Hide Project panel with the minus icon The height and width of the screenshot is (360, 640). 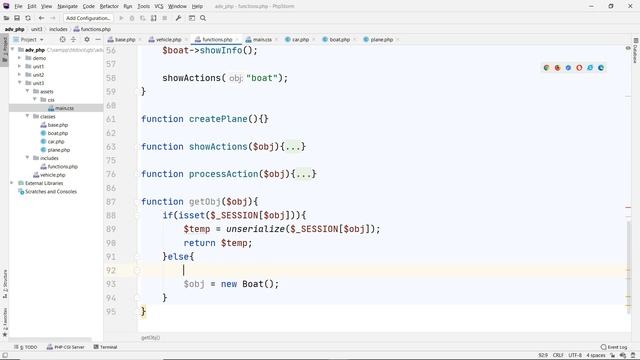coord(98,39)
